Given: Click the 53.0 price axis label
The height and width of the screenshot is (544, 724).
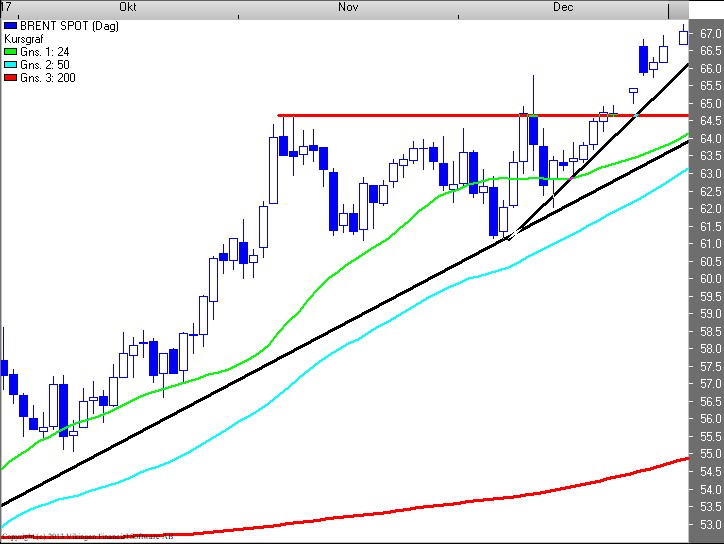Looking at the screenshot, I should [x=710, y=525].
